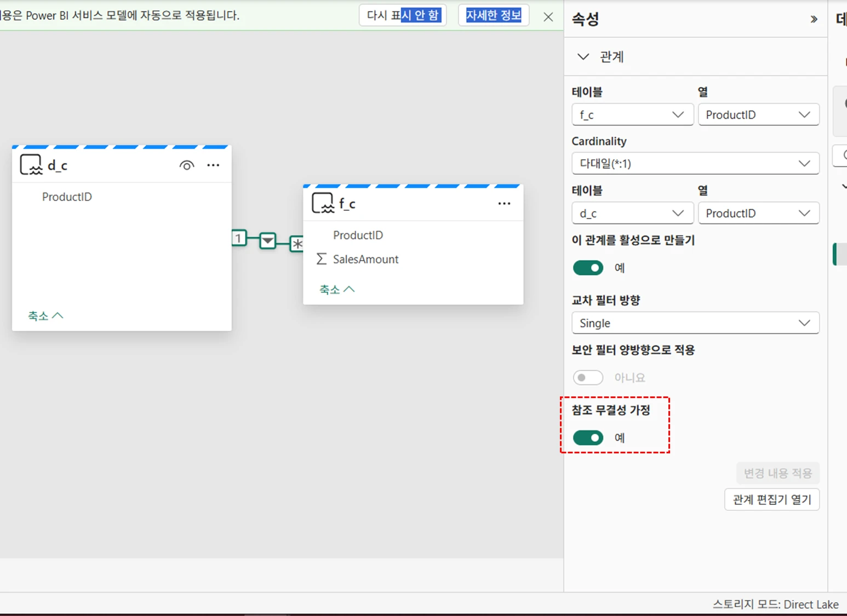Click the d_c table lake icon
The image size is (847, 616).
coord(31,165)
